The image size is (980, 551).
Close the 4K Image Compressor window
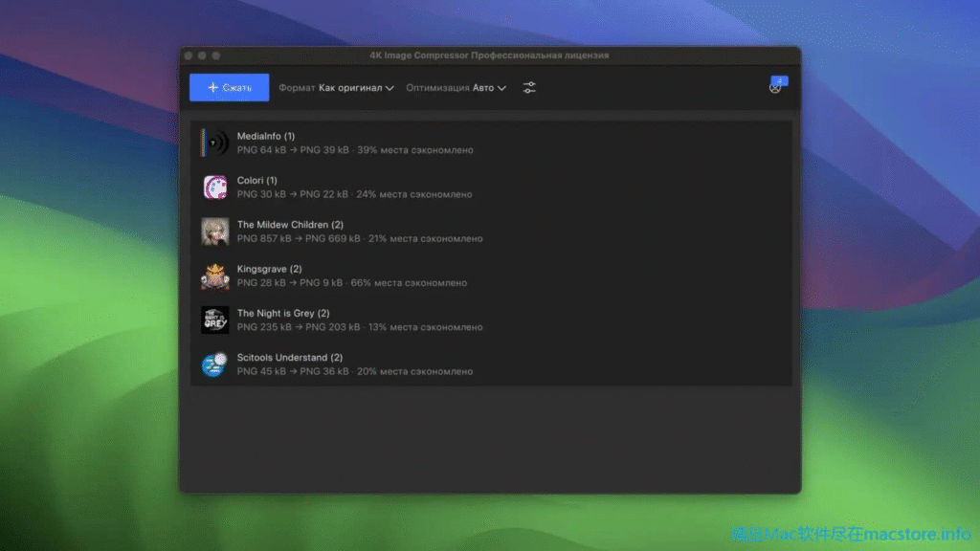coord(189,55)
